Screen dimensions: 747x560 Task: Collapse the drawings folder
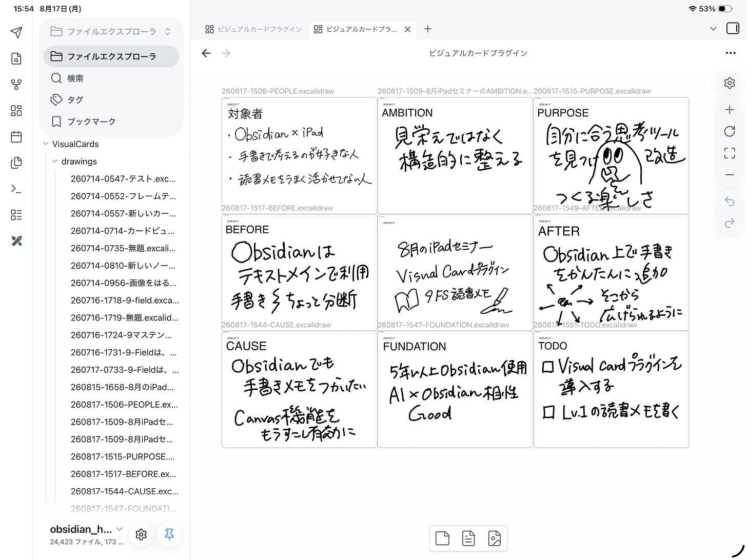[x=55, y=162]
